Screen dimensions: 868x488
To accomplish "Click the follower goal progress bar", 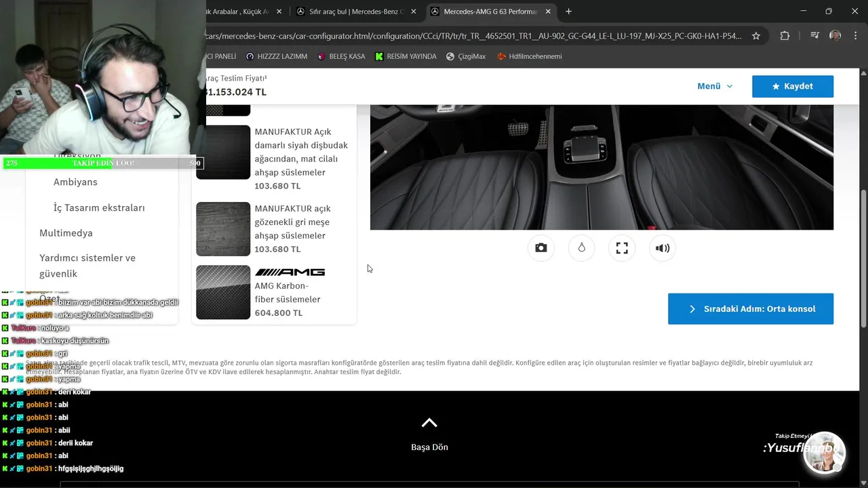I will (103, 163).
